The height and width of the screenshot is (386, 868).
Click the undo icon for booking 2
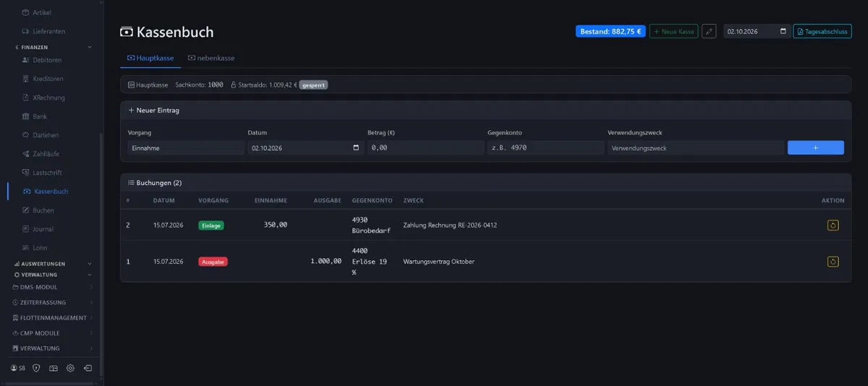833,226
